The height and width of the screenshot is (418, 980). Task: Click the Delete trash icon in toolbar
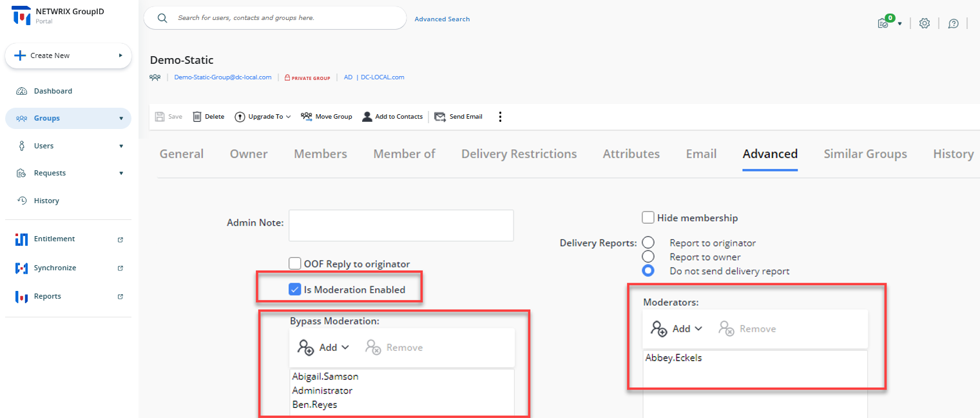[197, 117]
